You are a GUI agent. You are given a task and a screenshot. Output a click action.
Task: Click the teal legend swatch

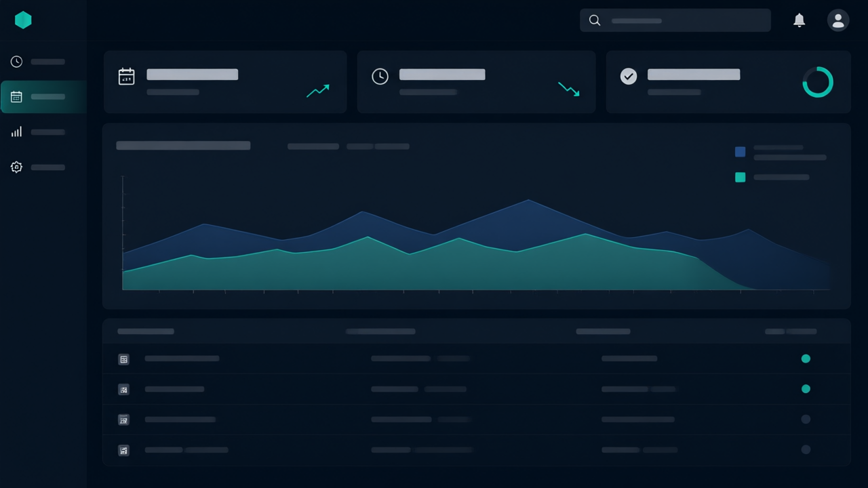(741, 178)
